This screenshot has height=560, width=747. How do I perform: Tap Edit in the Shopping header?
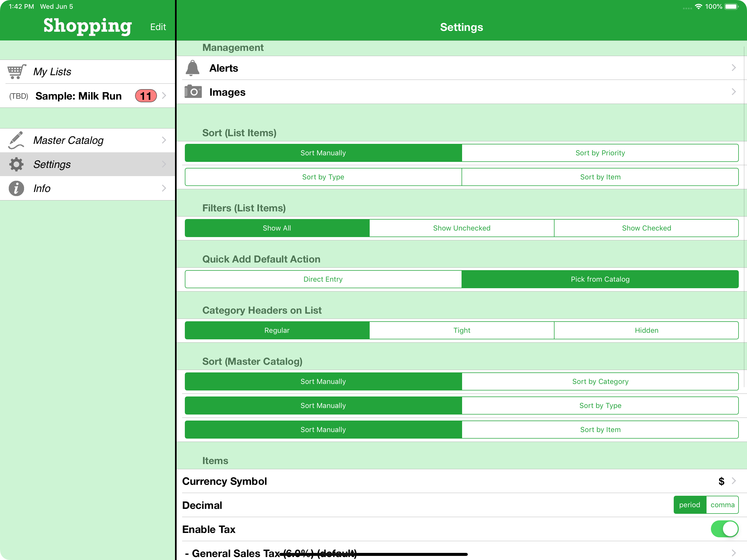point(158,27)
